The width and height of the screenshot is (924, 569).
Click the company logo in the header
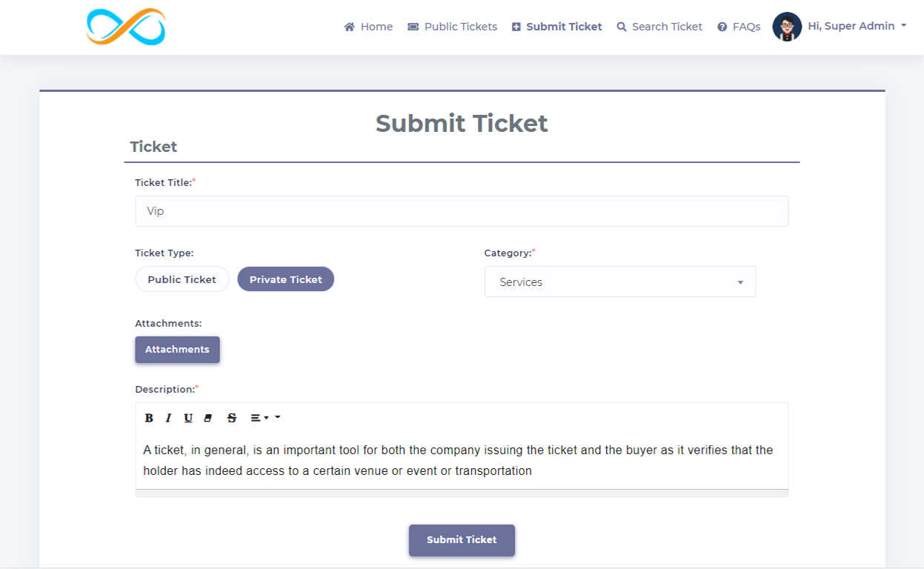(x=124, y=26)
